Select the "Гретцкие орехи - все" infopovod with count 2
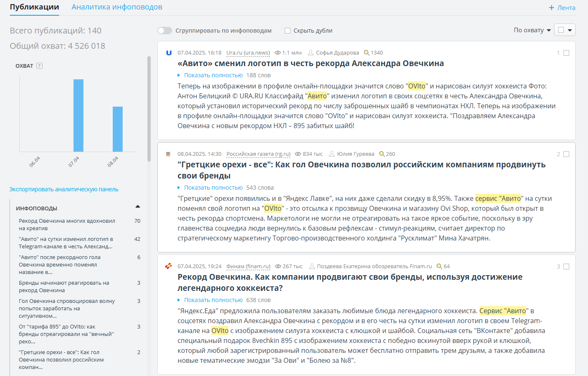Image resolution: width=588 pixels, height=376 pixels. (61, 359)
